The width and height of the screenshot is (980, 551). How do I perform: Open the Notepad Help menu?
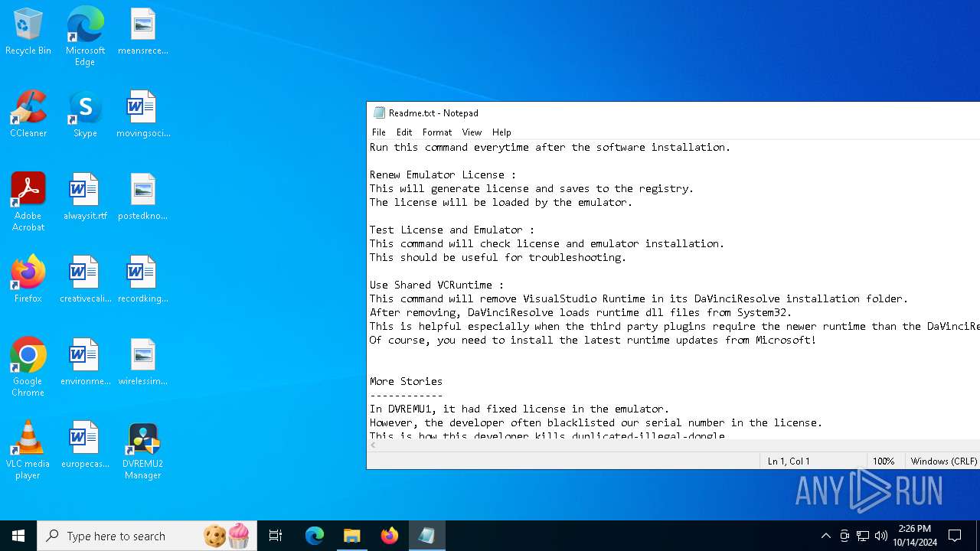tap(501, 132)
